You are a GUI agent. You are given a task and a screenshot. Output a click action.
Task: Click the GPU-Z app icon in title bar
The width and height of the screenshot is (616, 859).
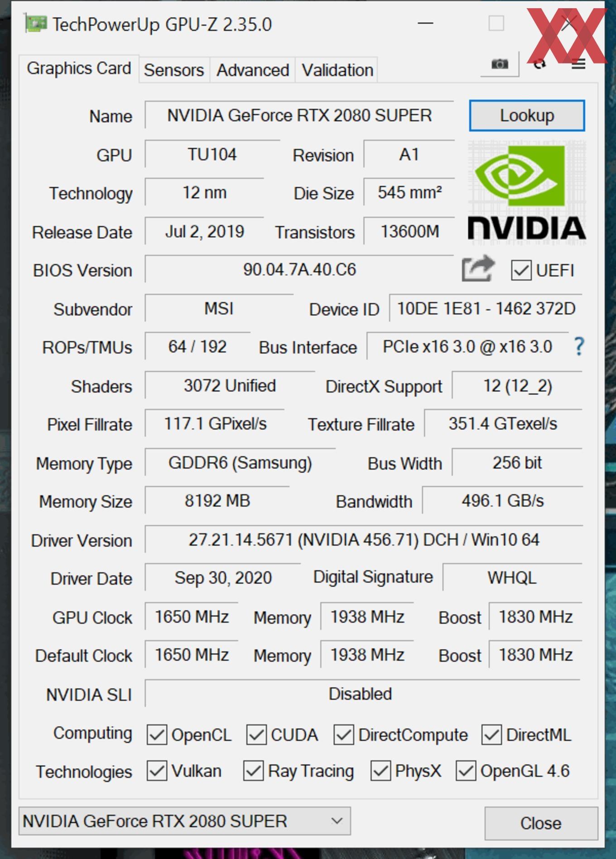click(x=36, y=24)
